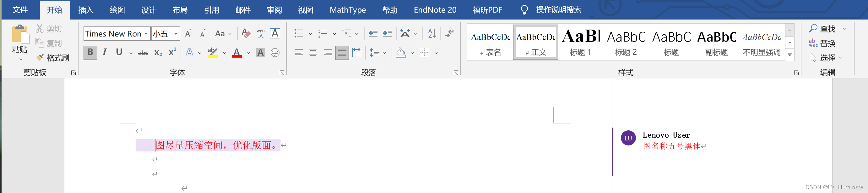Decrease font size with the shrink-A icon
Screen dimensions: 868x193
(203, 33)
